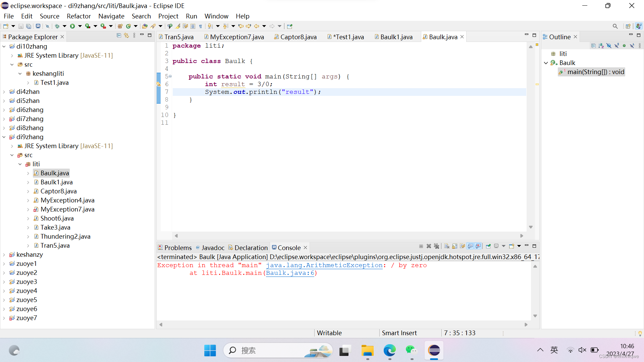Image resolution: width=644 pixels, height=362 pixels.
Task: Click the Debug bug icon in toolbar
Action: [57, 26]
